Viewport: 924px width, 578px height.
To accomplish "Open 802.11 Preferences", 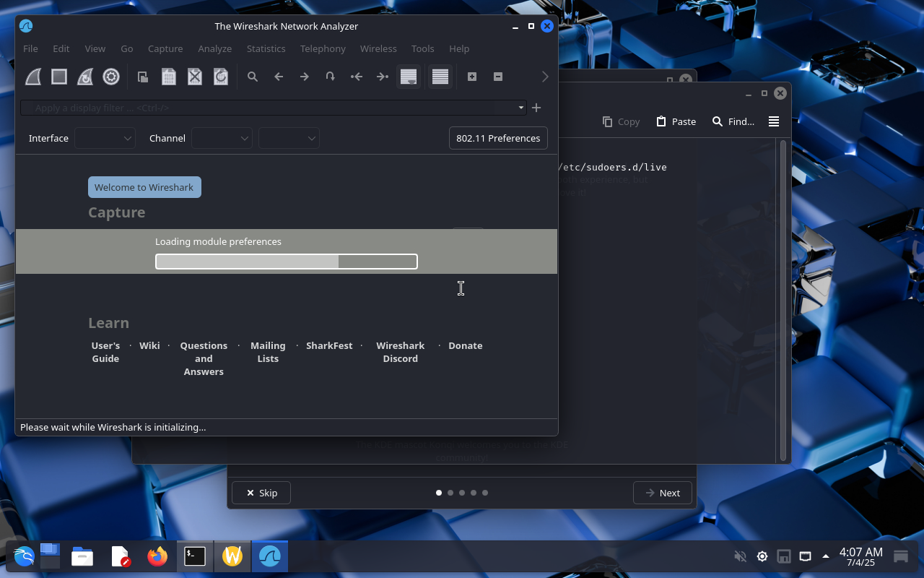I will click(x=498, y=138).
